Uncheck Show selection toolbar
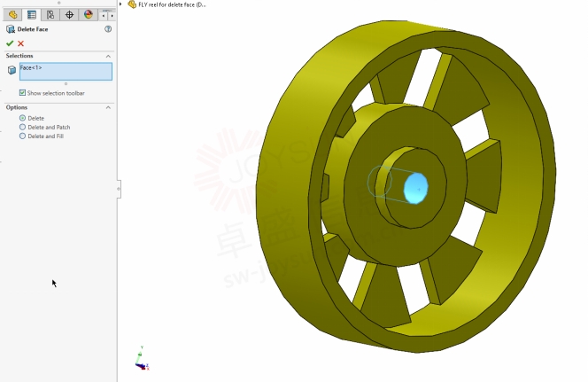 [23, 93]
